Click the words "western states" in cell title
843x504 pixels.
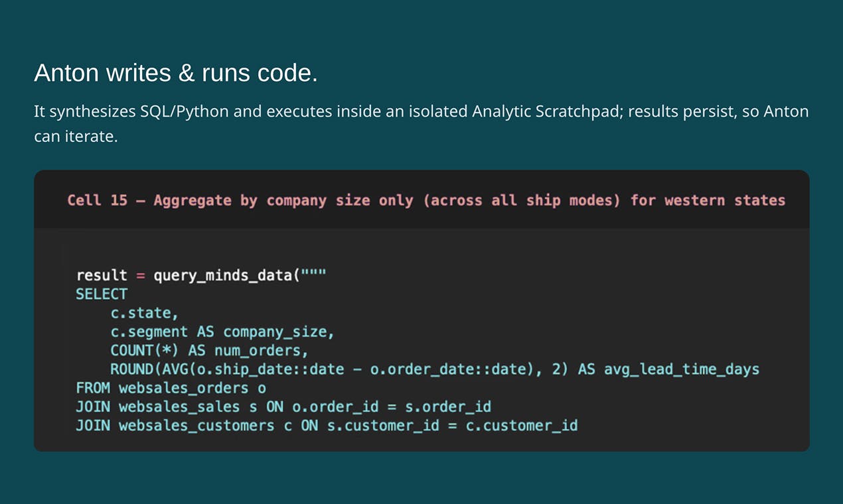(725, 200)
